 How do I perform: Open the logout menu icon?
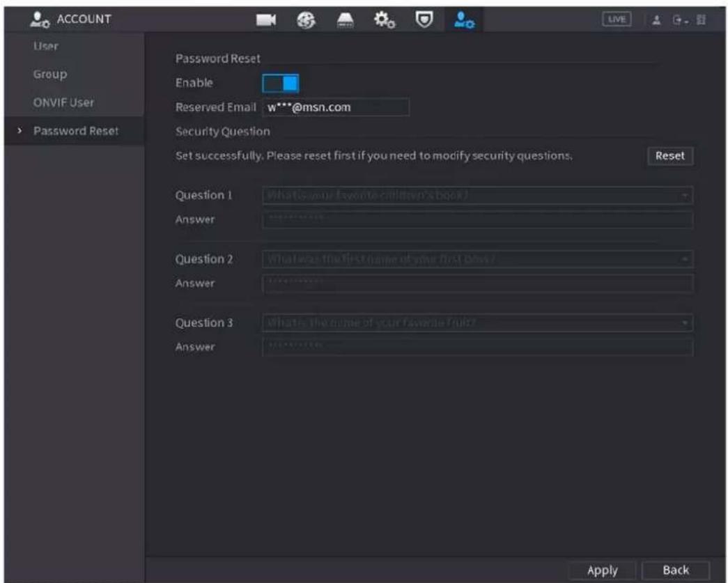click(680, 20)
